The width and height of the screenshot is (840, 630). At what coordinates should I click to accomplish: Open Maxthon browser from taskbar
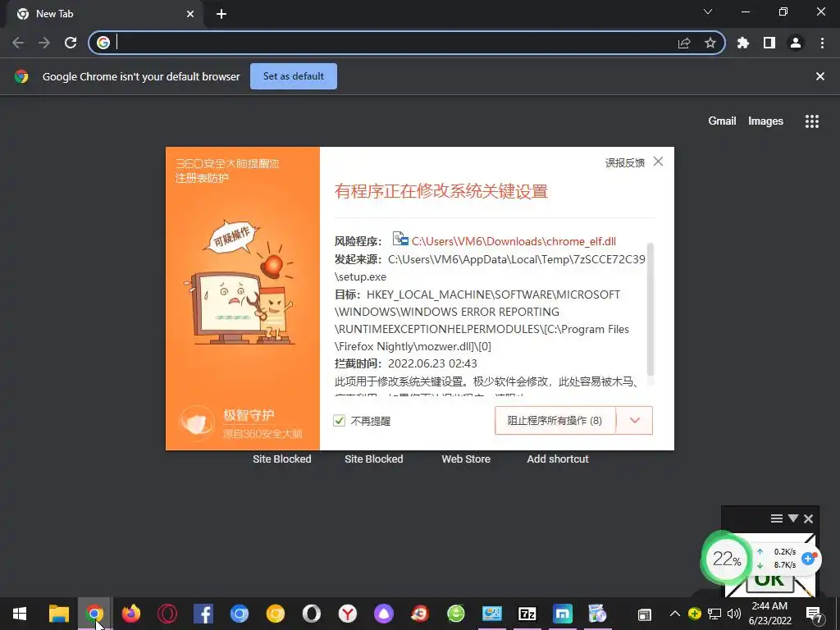click(x=563, y=614)
